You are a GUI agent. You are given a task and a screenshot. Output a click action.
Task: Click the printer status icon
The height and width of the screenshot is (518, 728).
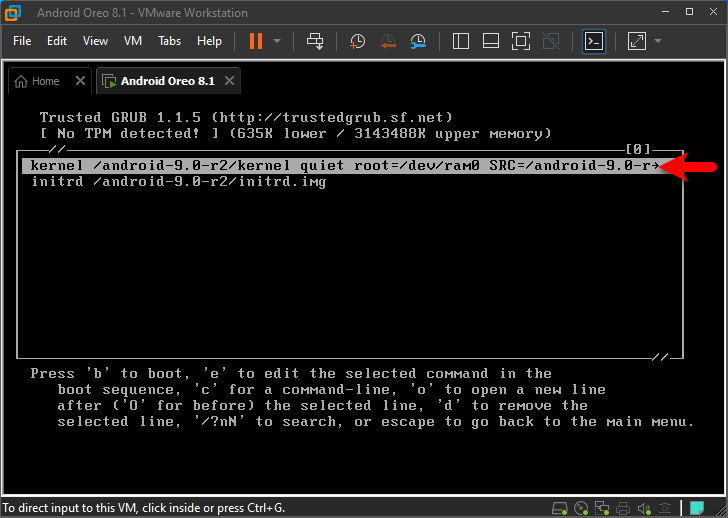coord(623,508)
